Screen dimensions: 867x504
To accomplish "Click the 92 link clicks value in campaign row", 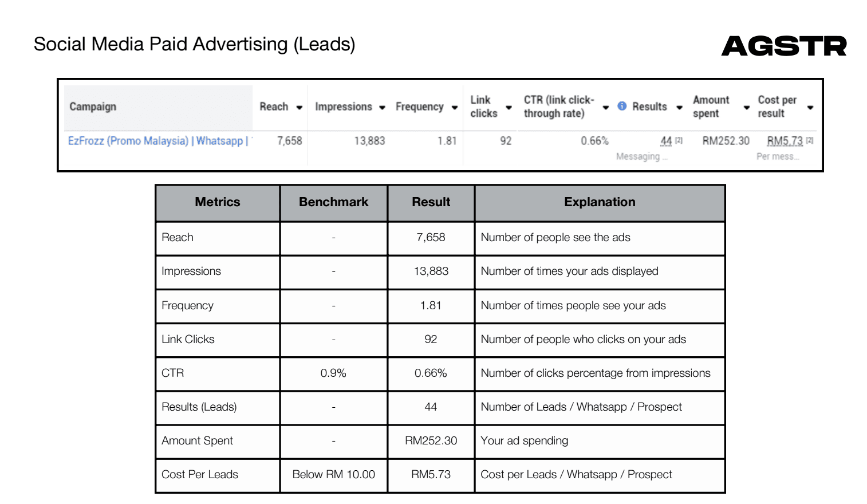I will tap(506, 141).
